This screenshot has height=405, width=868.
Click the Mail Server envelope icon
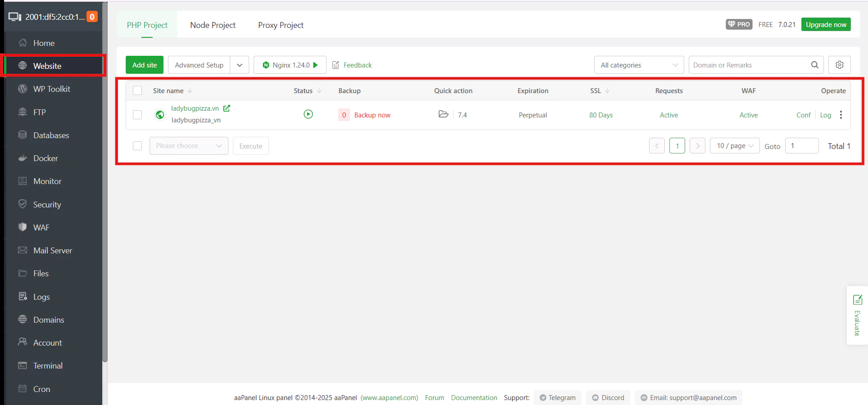pyautogui.click(x=23, y=250)
